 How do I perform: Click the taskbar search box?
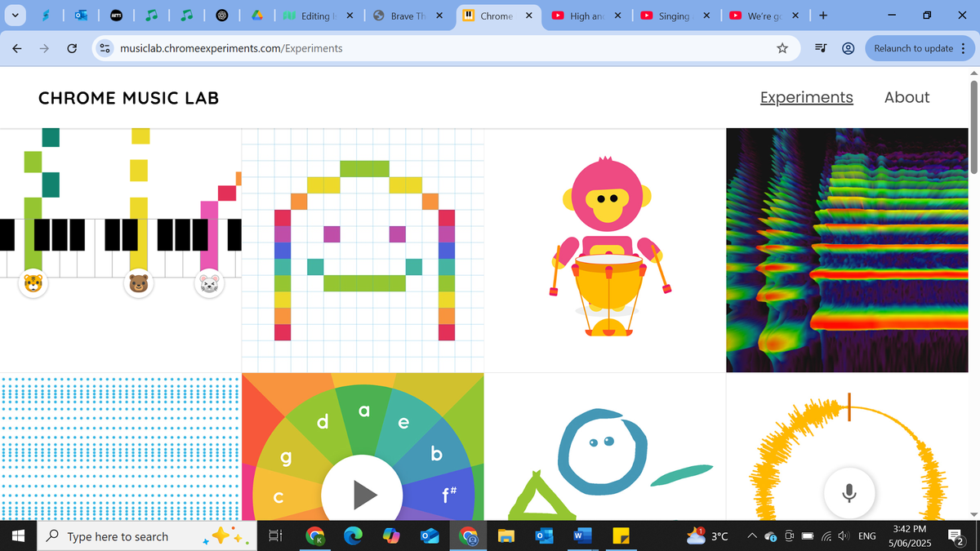[147, 536]
